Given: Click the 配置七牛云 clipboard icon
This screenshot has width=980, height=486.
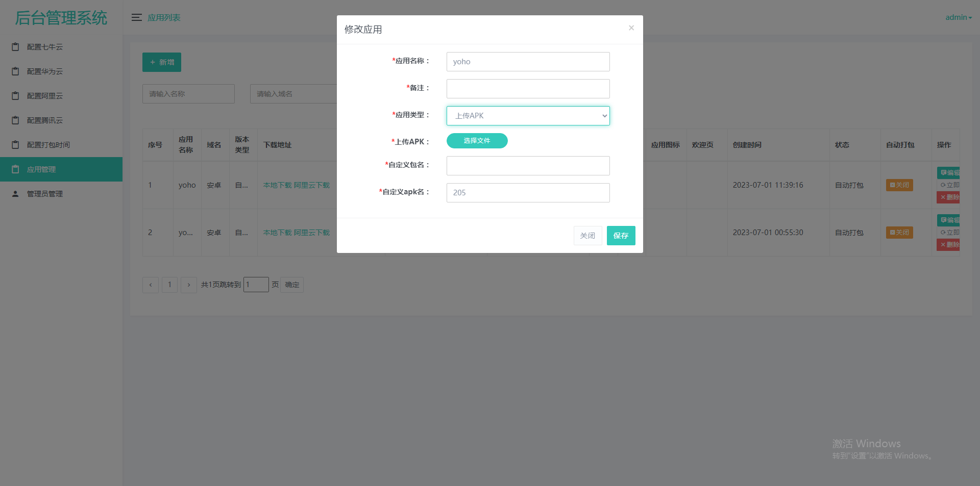Looking at the screenshot, I should point(15,47).
